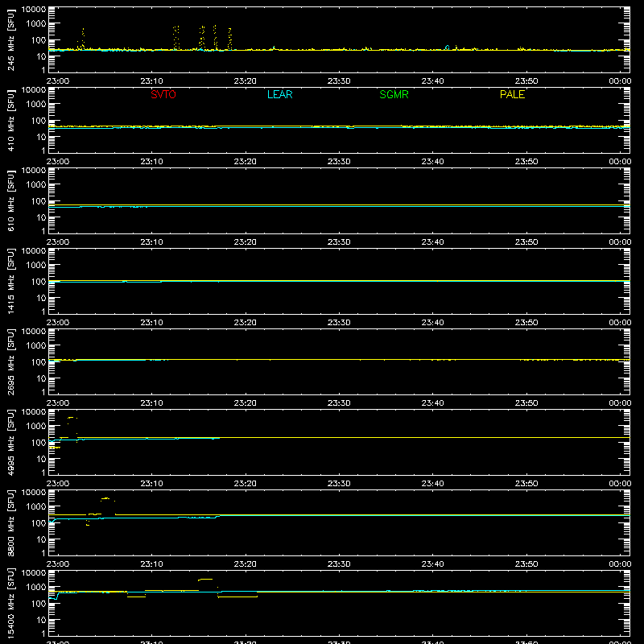Click 23:00 time label under 4995 MHz panel
This screenshot has width=644, height=644.
click(58, 484)
